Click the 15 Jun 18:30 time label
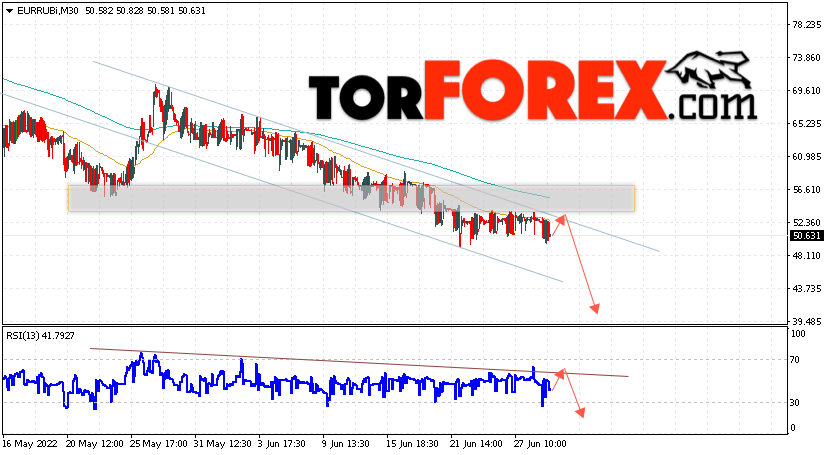Screen dimensions: 828x455 412,444
